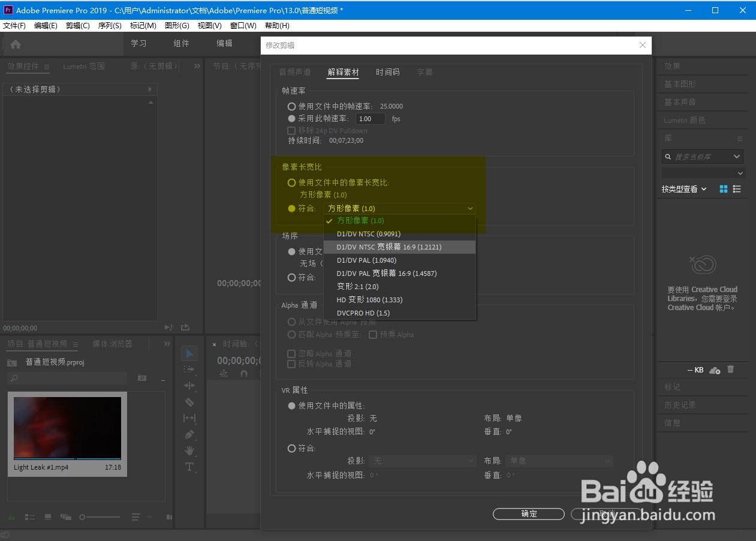Open the 学习 workspace

tap(139, 43)
